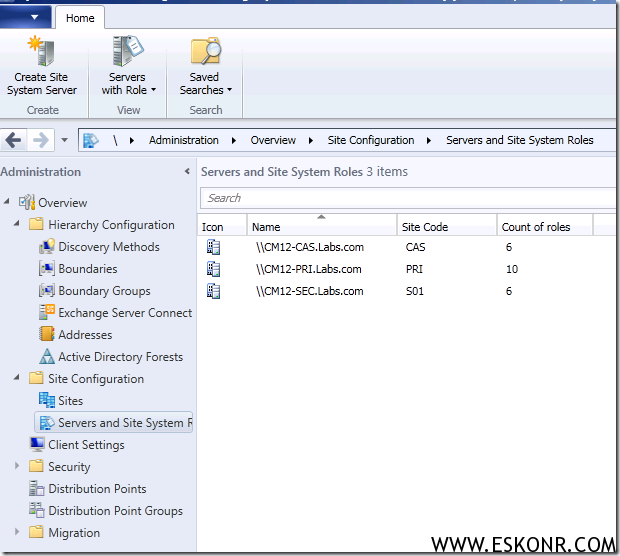
Task: Click the breadcrumb root console icon
Action: click(91, 140)
